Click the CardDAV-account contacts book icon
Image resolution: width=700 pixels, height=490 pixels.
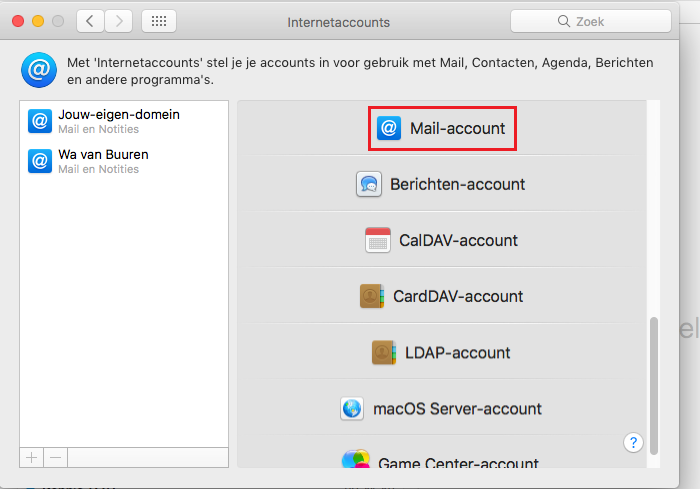(372, 296)
